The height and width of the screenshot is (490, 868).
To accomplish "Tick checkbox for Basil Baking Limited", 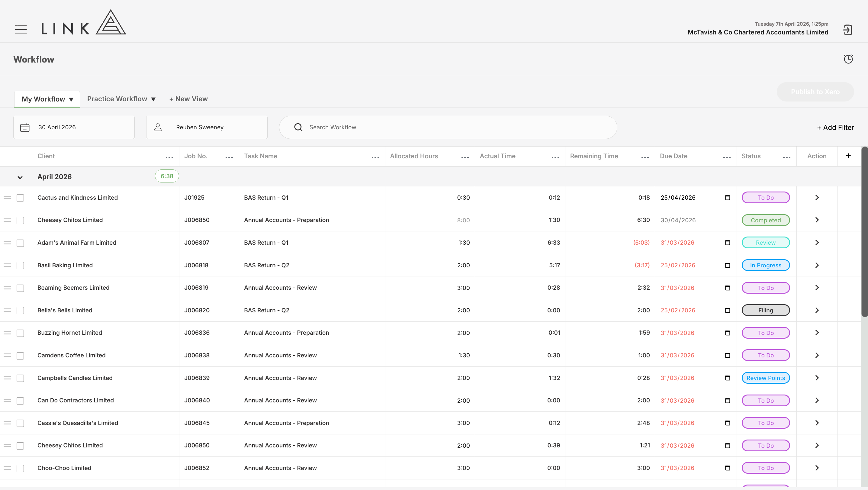I will point(20,266).
